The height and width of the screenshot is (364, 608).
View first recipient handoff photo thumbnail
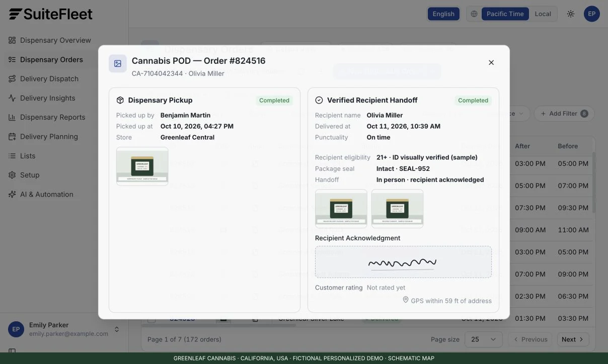click(x=341, y=209)
